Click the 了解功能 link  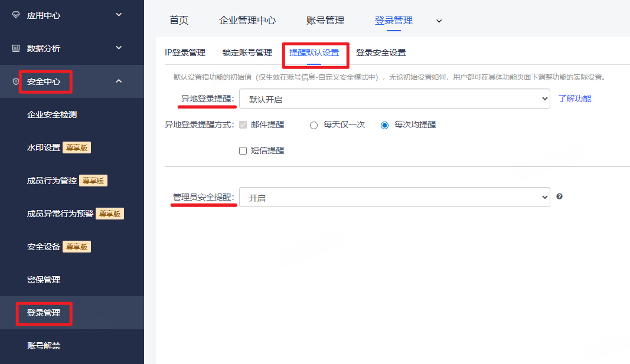tap(574, 99)
